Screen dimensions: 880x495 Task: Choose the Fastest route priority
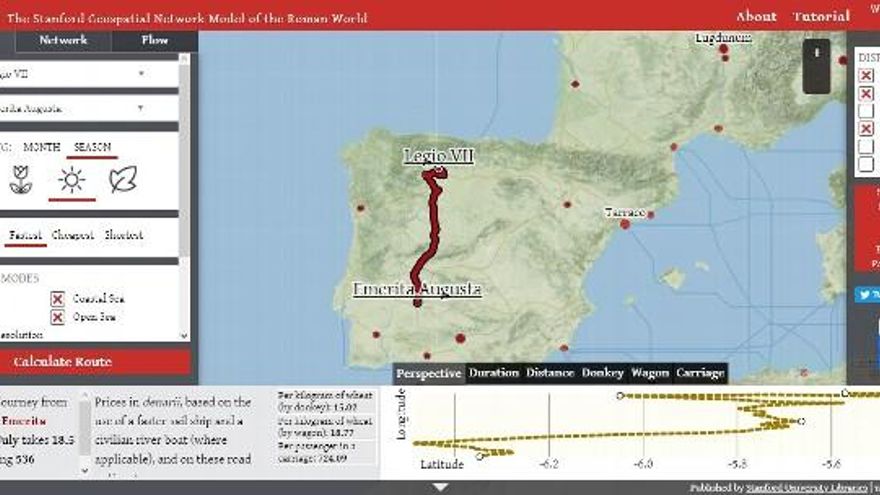click(25, 235)
